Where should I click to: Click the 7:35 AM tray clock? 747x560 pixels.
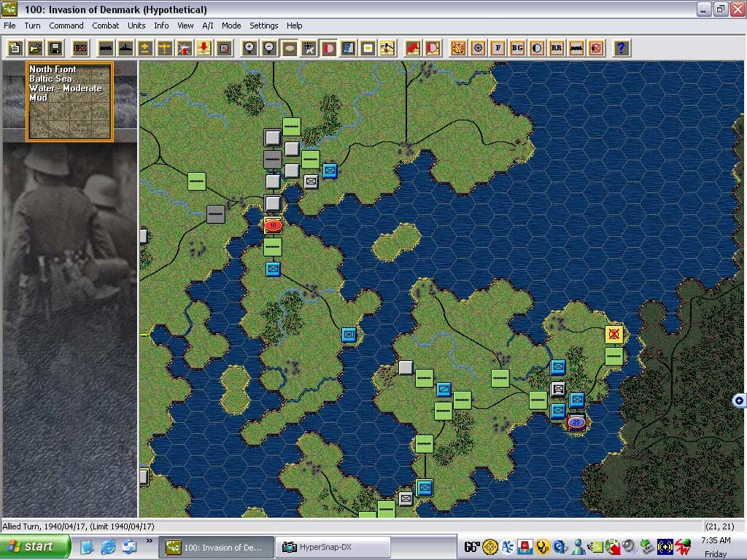click(716, 540)
